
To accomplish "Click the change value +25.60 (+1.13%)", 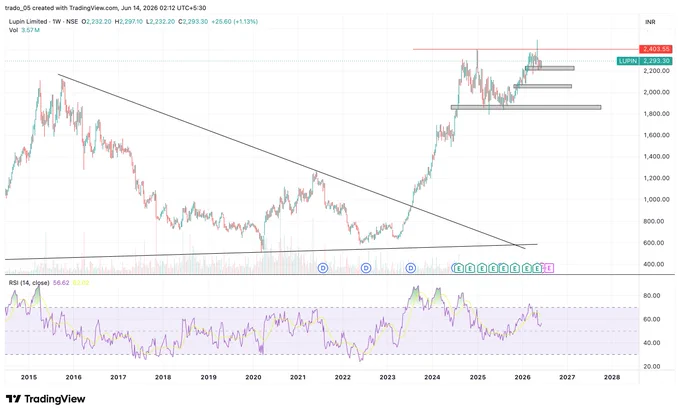I will 234,21.
